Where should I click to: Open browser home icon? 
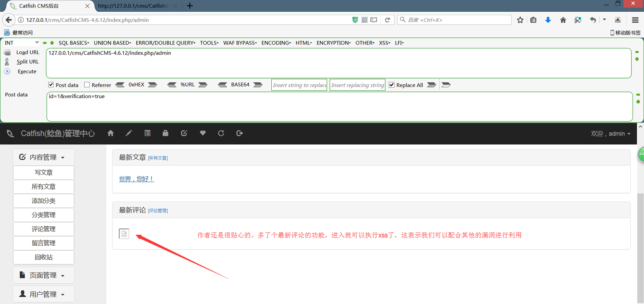click(x=563, y=20)
